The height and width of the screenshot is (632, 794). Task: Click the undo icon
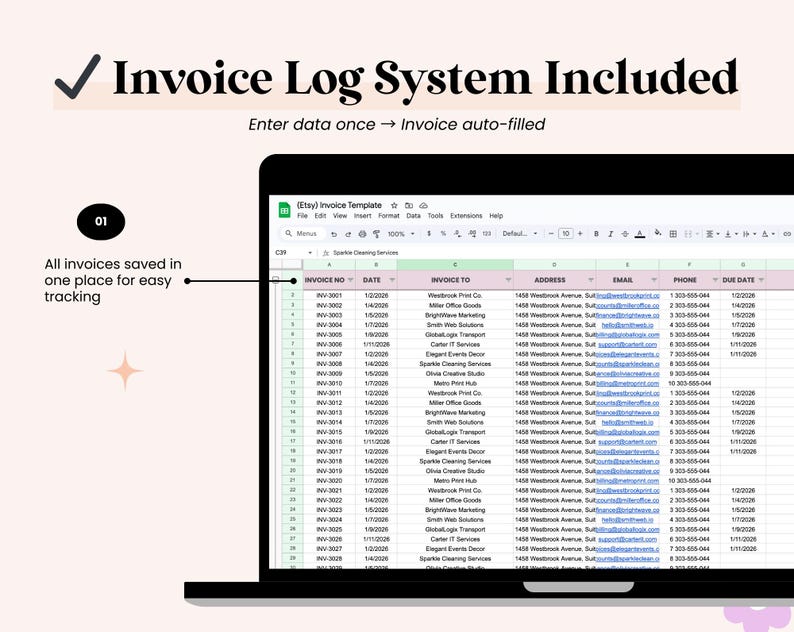pos(334,234)
